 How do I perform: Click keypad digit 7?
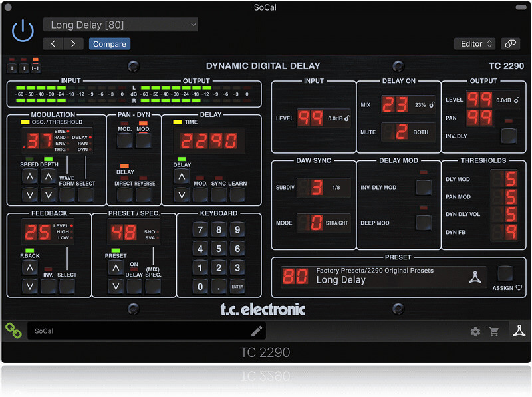point(200,230)
